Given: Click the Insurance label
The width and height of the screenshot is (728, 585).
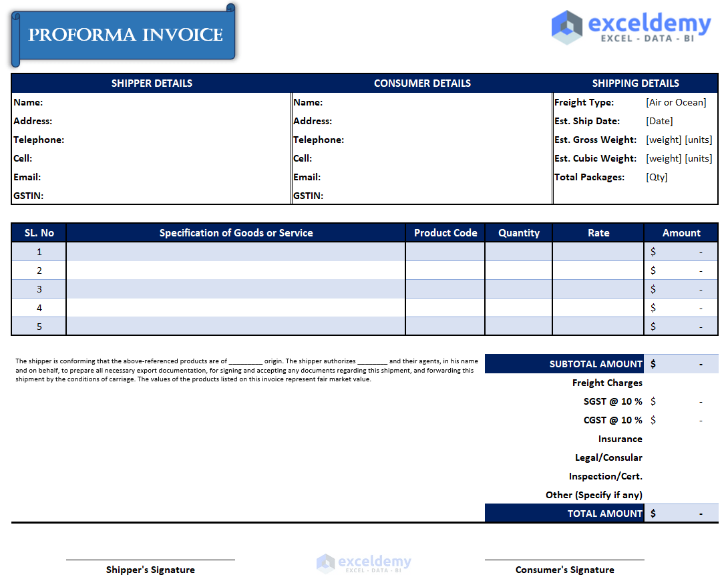Looking at the screenshot, I should point(620,439).
